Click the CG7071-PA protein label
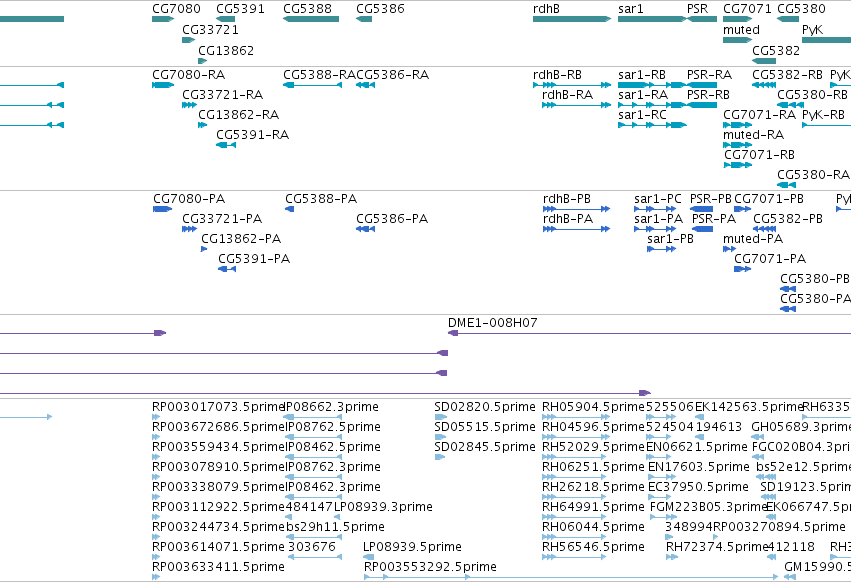 coord(770,258)
